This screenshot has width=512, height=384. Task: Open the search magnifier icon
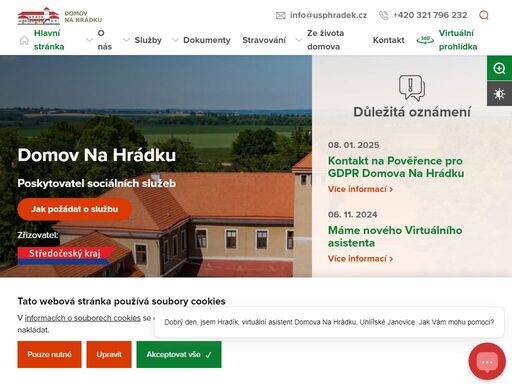pyautogui.click(x=484, y=15)
